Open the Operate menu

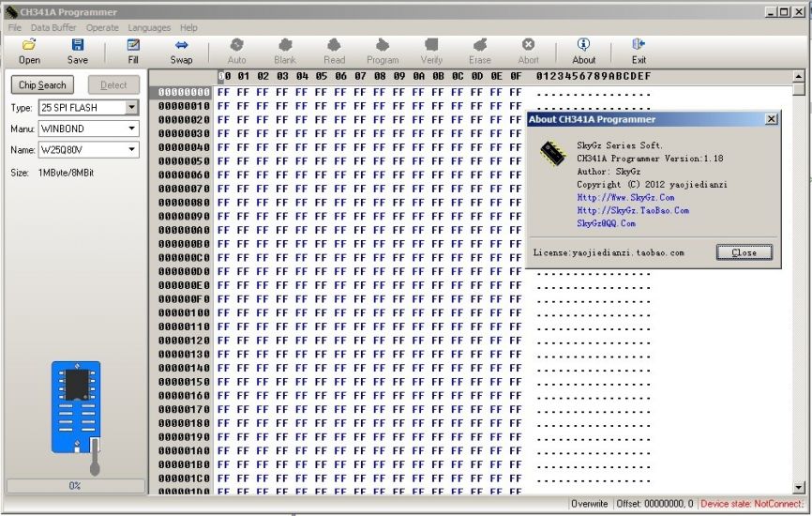(x=102, y=28)
